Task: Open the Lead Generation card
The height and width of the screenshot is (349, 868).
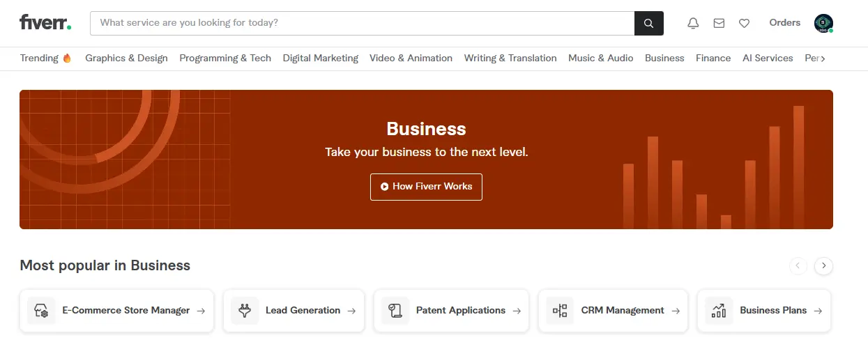Action: click(x=294, y=311)
